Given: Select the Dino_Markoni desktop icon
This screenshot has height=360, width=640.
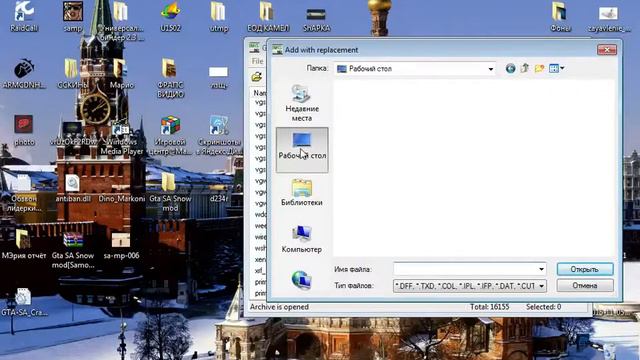Looking at the screenshot, I should (x=121, y=192).
